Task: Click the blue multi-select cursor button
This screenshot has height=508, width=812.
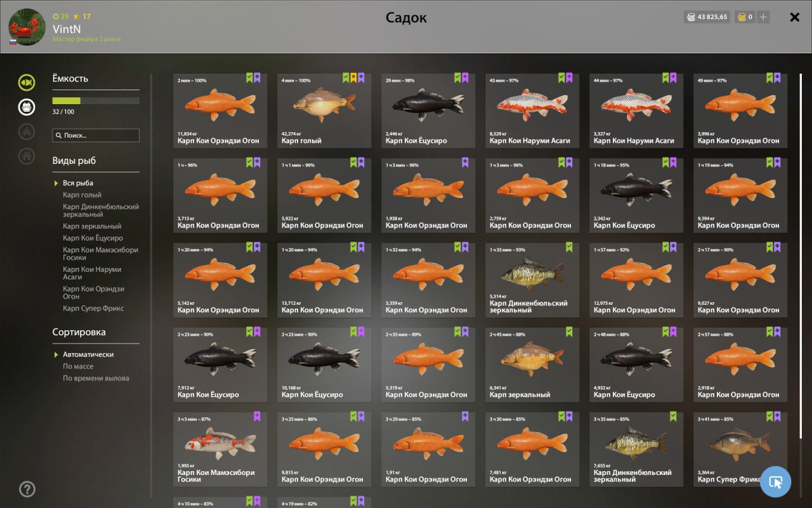Action: tap(775, 482)
